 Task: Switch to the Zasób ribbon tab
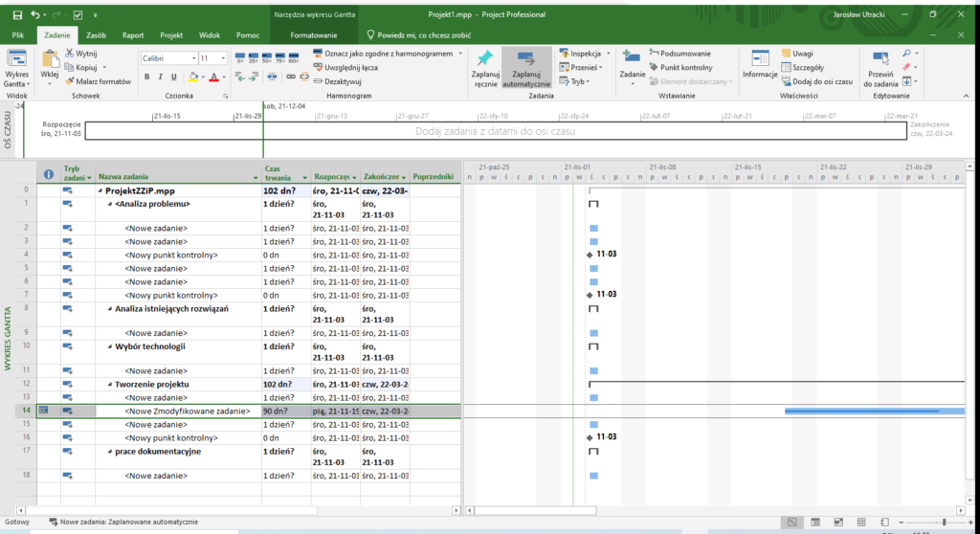point(96,34)
